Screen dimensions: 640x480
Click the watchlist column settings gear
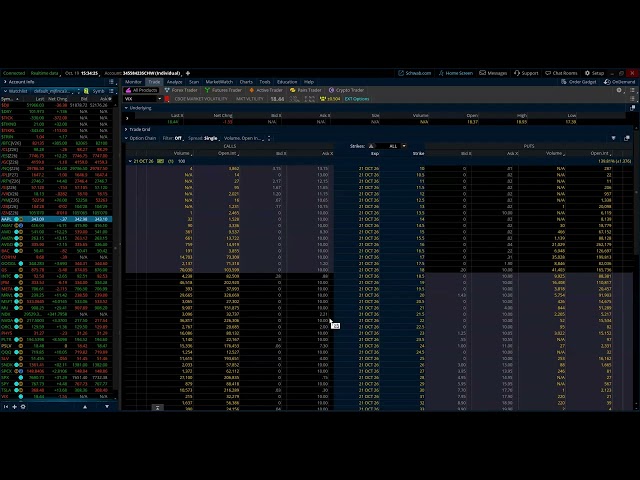tap(110, 99)
